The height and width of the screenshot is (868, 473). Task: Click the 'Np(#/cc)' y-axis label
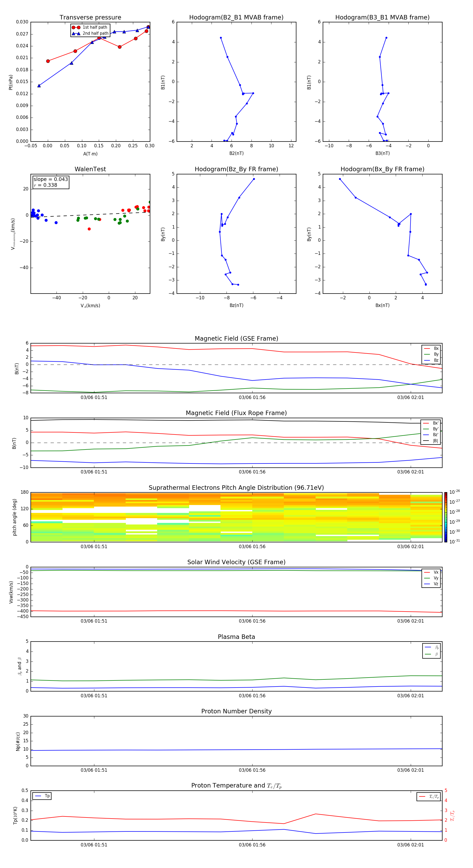pyautogui.click(x=18, y=741)
